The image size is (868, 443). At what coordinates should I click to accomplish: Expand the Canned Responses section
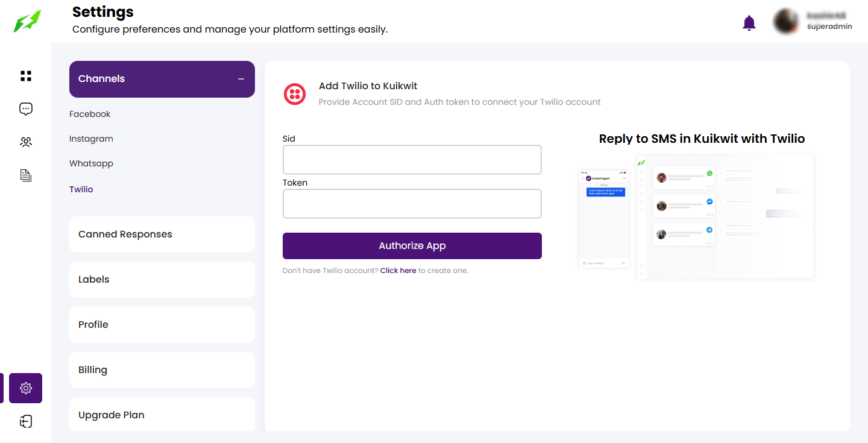[x=162, y=234]
